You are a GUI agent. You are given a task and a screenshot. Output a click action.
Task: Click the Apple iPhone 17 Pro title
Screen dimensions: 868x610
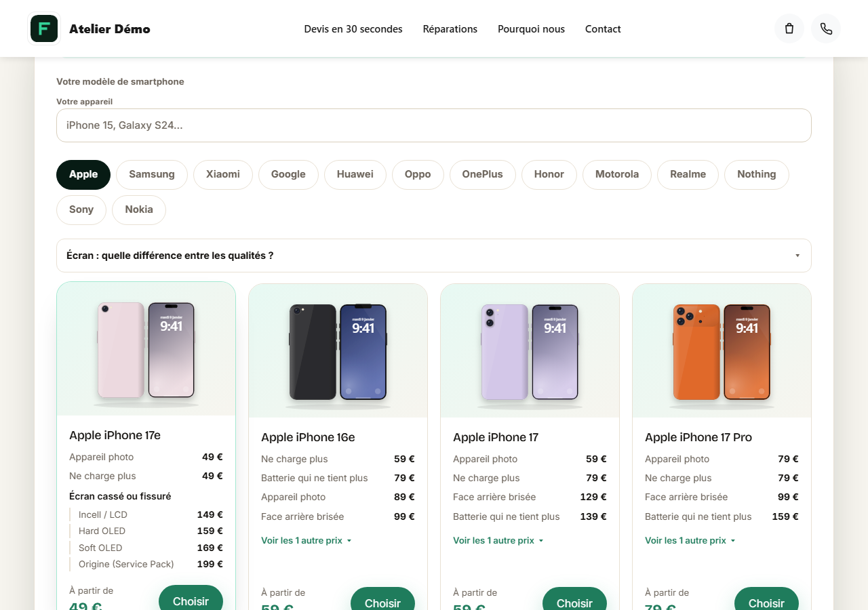click(x=698, y=437)
